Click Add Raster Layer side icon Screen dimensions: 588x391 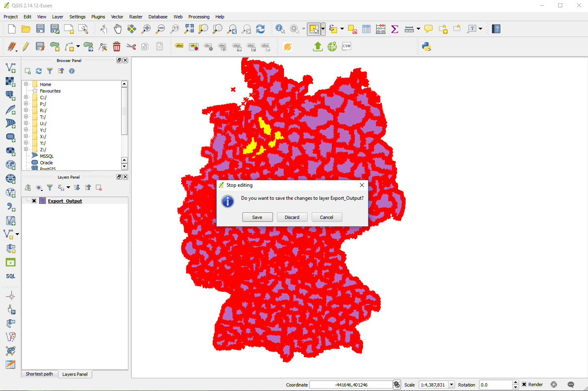11,82
